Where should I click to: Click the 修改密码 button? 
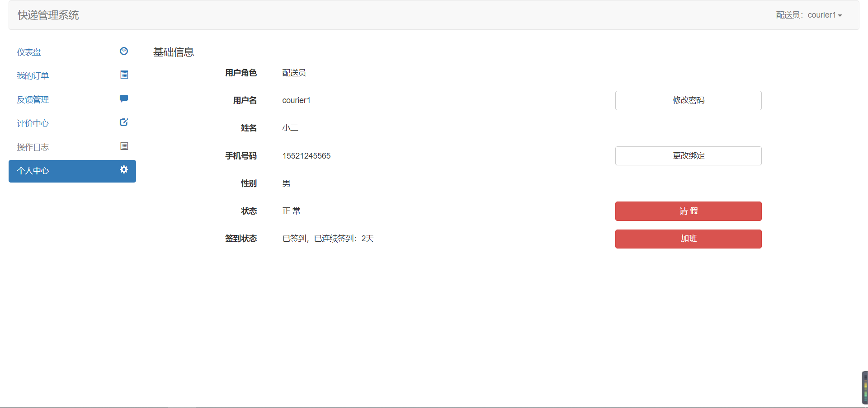coord(688,100)
